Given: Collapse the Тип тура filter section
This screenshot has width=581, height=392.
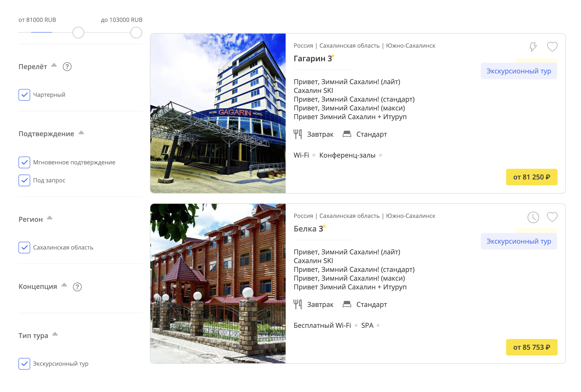Looking at the screenshot, I should 55,334.
